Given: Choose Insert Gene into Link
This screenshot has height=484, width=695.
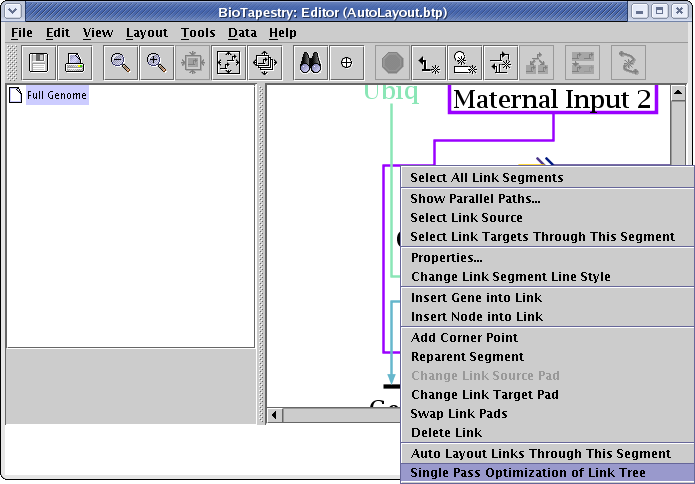Looking at the screenshot, I should (476, 298).
